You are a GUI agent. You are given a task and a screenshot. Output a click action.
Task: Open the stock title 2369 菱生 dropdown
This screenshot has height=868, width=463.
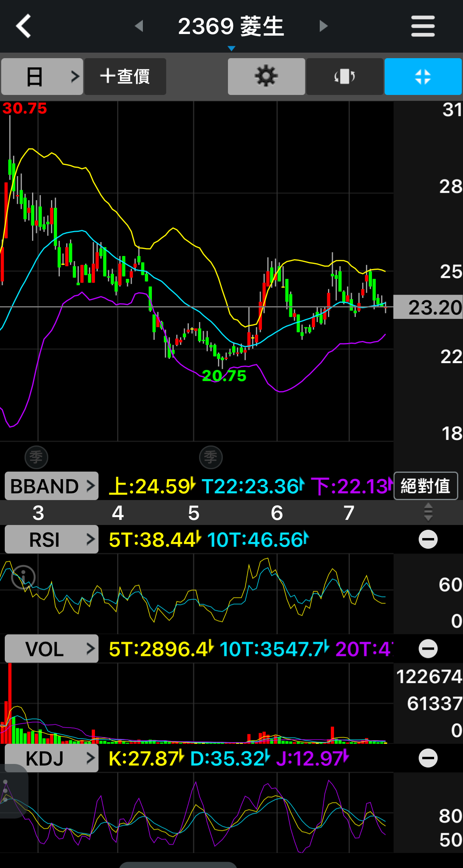click(231, 28)
